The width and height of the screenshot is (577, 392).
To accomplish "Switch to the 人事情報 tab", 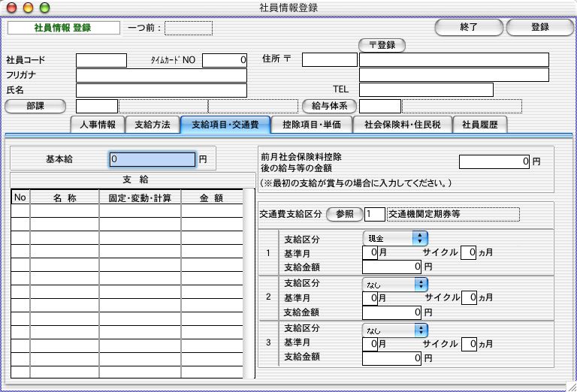I will coord(97,125).
